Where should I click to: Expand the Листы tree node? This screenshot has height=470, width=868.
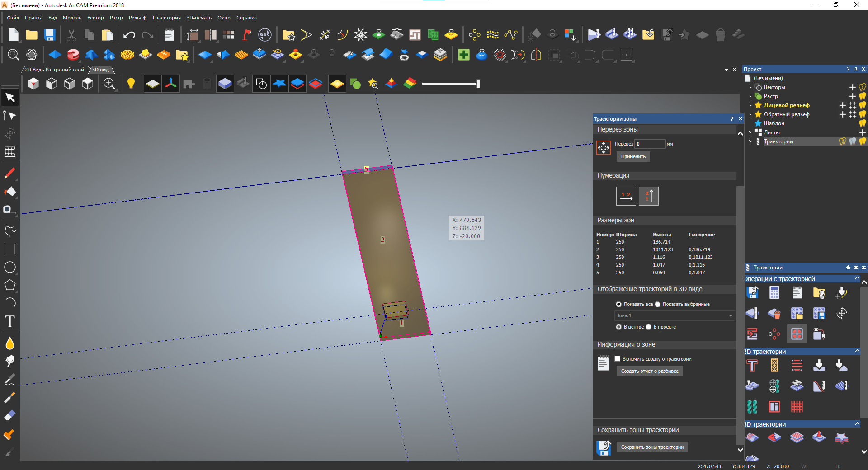pos(750,132)
